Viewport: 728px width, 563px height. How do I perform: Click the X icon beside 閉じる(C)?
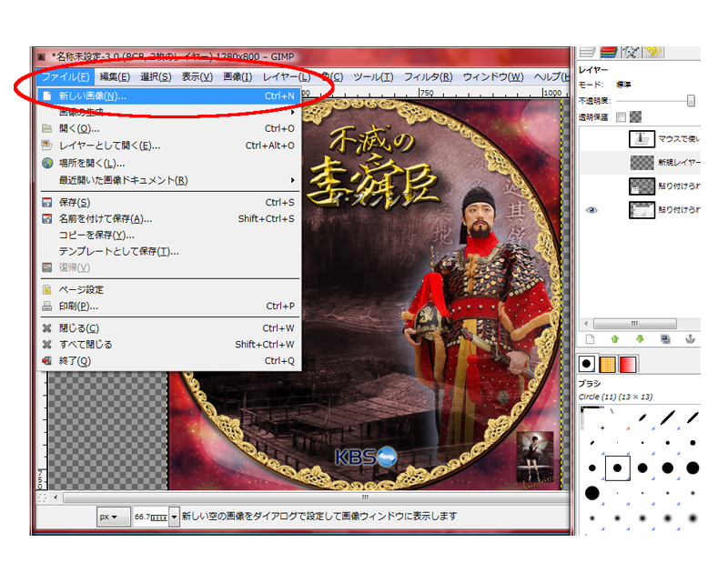coord(47,328)
